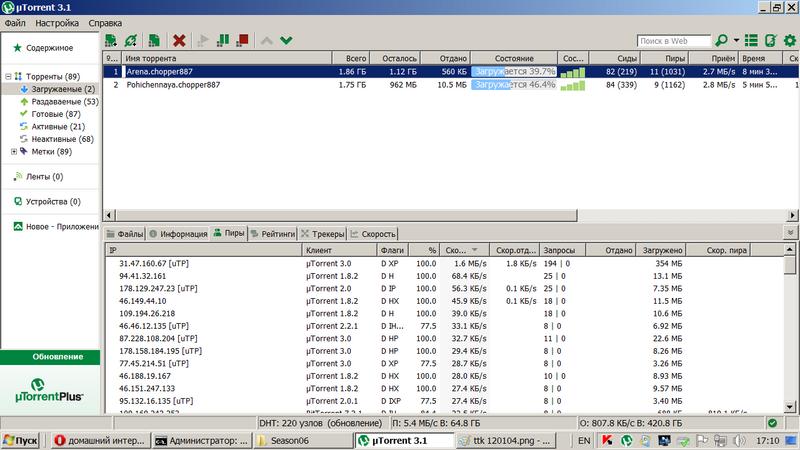Click the red Stop Torrent icon
800x450 pixels.
click(x=242, y=40)
